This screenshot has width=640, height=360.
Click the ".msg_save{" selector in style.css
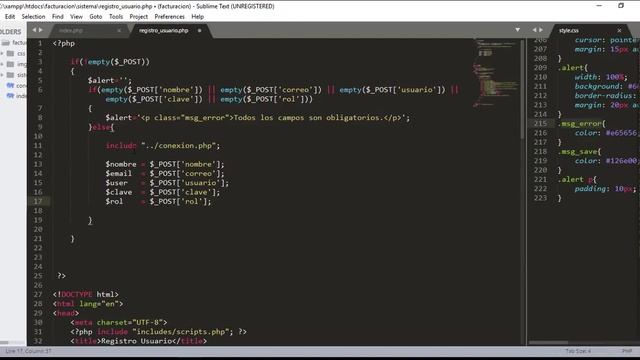pyautogui.click(x=580, y=151)
